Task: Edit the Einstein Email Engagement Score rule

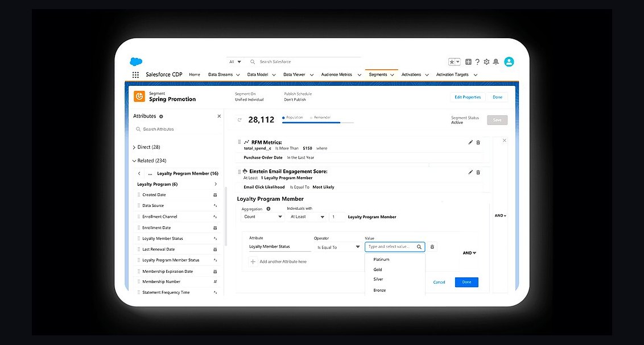Action: click(470, 172)
